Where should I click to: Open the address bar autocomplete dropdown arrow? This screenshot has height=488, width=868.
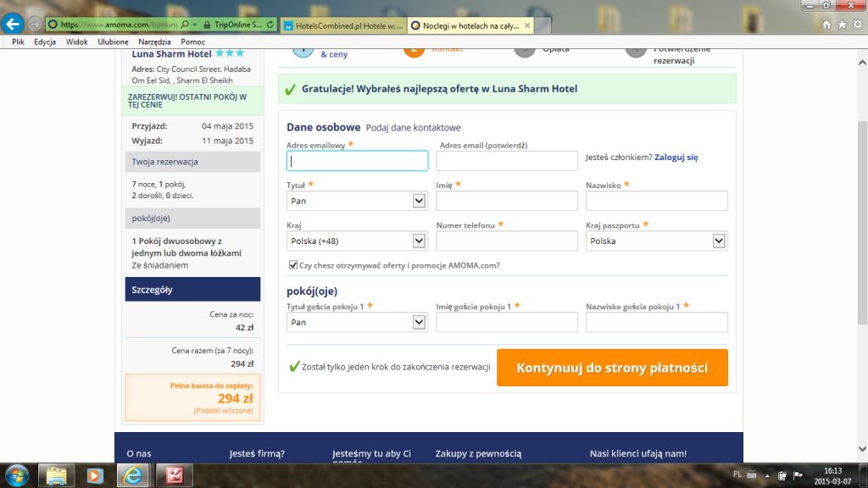tap(195, 25)
